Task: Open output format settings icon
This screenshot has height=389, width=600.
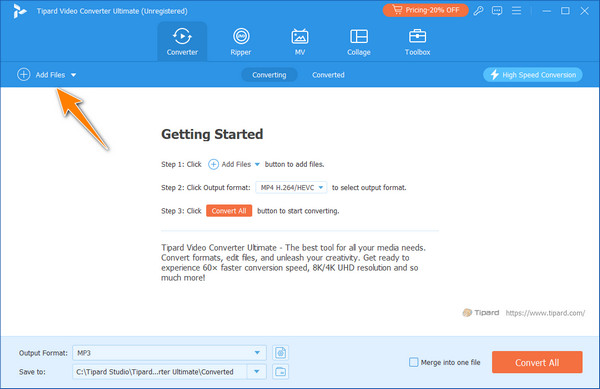Action: tap(280, 353)
